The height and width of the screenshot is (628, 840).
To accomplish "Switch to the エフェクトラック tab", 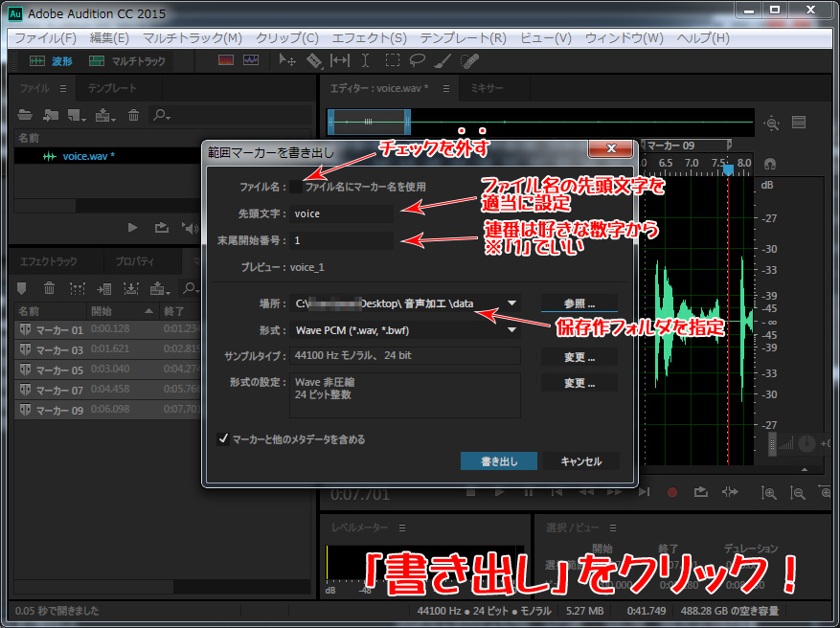I will pyautogui.click(x=48, y=261).
